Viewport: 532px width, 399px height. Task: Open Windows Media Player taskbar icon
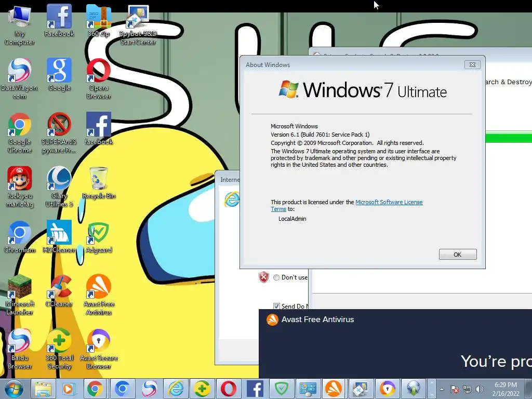click(69, 389)
